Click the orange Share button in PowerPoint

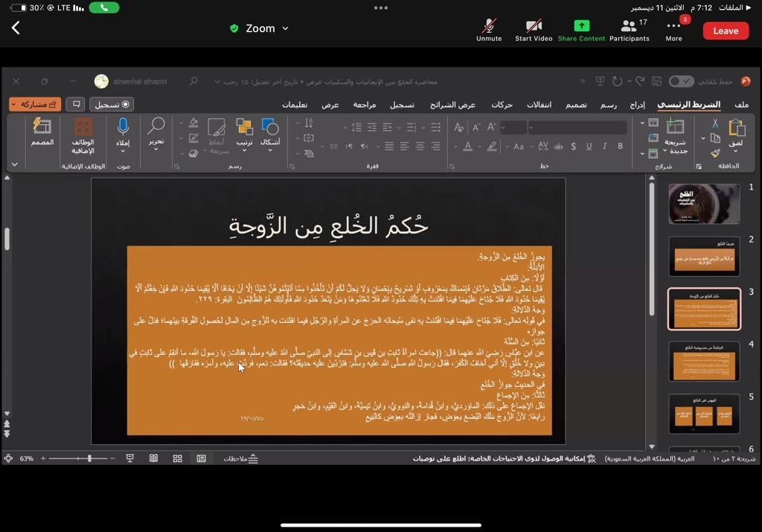click(35, 104)
